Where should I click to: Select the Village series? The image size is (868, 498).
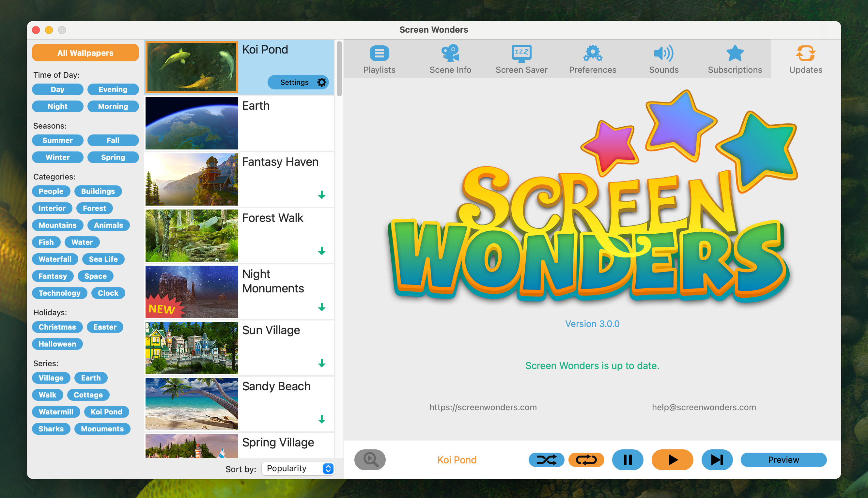[51, 378]
